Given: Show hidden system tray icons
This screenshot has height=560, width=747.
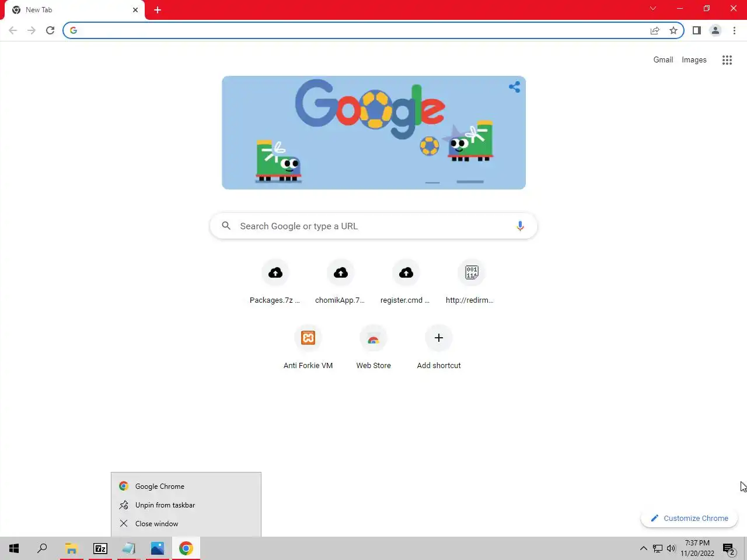Looking at the screenshot, I should [644, 548].
